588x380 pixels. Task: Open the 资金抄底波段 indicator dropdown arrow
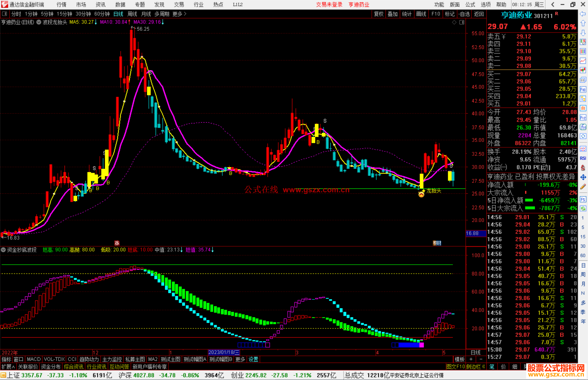click(x=3, y=250)
